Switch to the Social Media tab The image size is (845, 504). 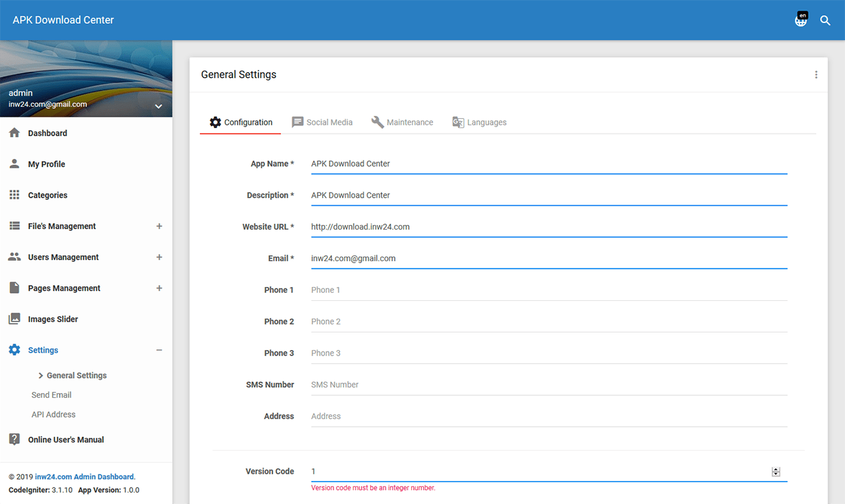click(322, 122)
